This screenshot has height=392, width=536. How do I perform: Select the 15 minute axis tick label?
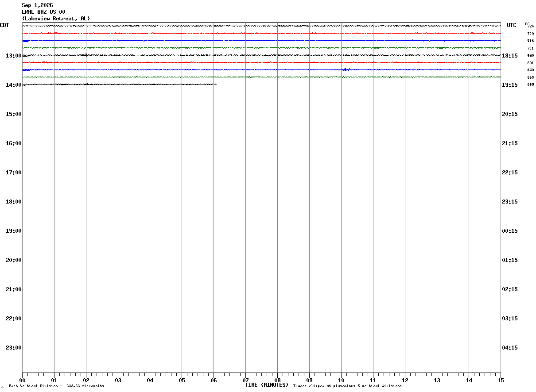[x=501, y=380]
